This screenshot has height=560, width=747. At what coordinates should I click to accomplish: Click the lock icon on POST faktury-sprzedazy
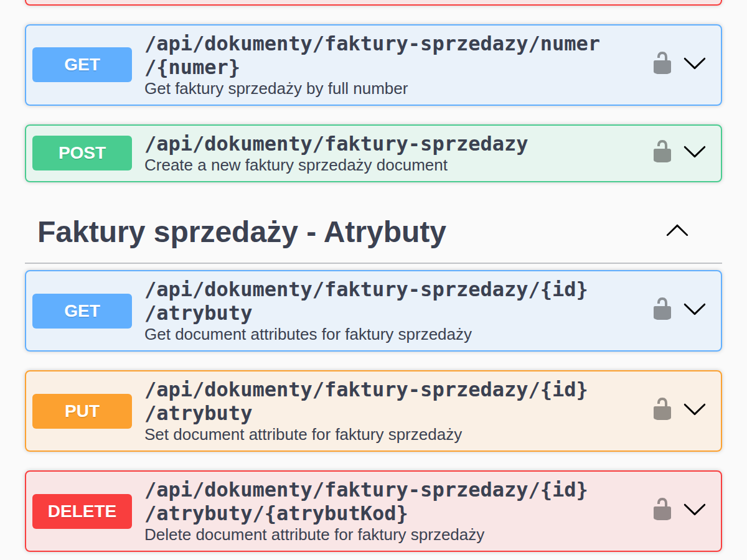(x=662, y=151)
